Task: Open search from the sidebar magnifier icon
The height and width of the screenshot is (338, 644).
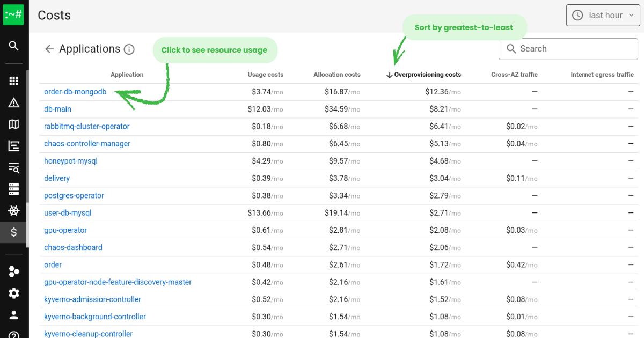Action: pyautogui.click(x=14, y=46)
